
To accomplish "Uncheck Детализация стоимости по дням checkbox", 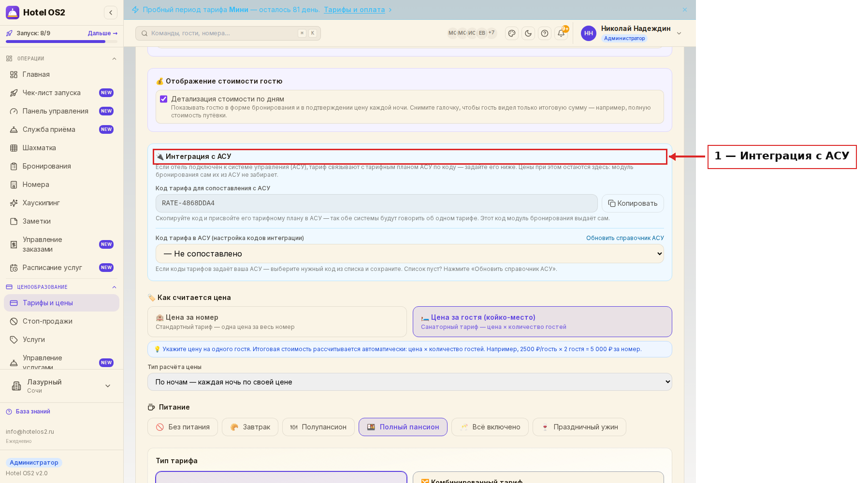I will coord(164,99).
